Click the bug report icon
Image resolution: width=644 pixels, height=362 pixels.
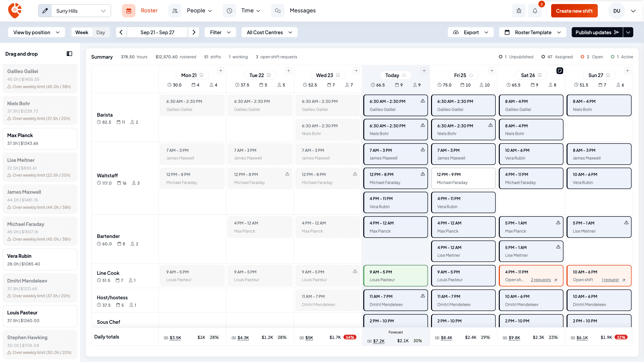tap(519, 11)
